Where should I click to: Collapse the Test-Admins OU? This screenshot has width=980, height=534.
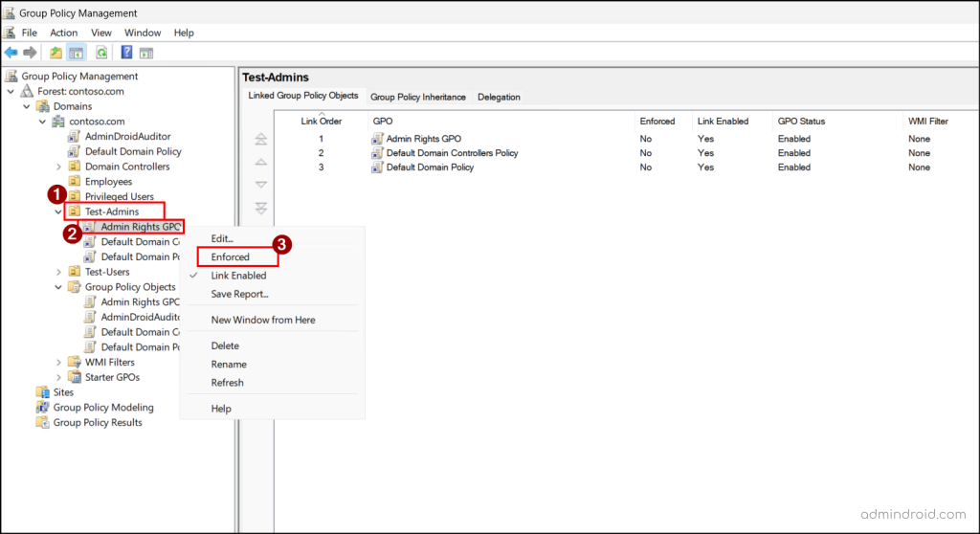[58, 212]
